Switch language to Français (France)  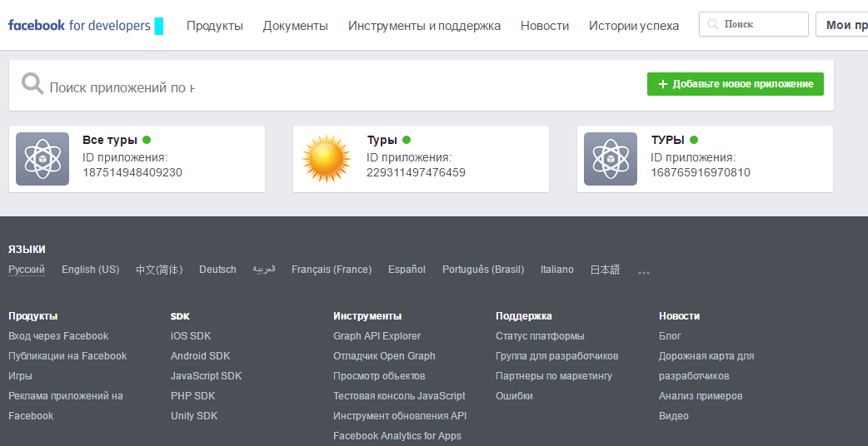(x=332, y=270)
